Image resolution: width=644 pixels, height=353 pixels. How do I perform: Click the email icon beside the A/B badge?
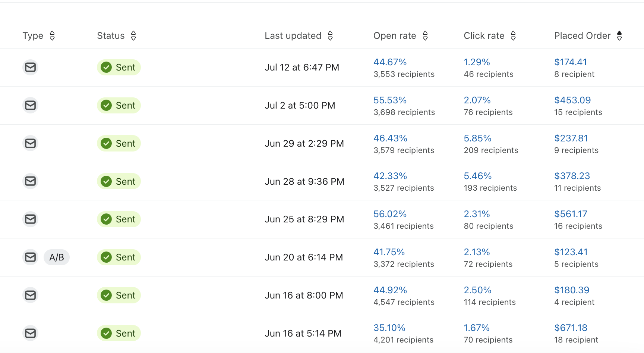(30, 257)
